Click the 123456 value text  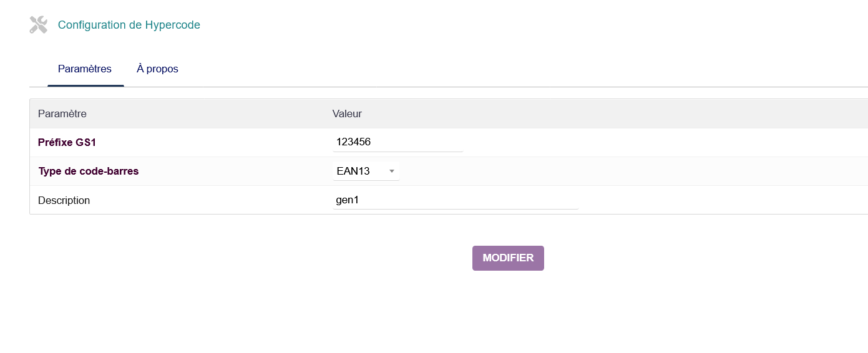[353, 142]
